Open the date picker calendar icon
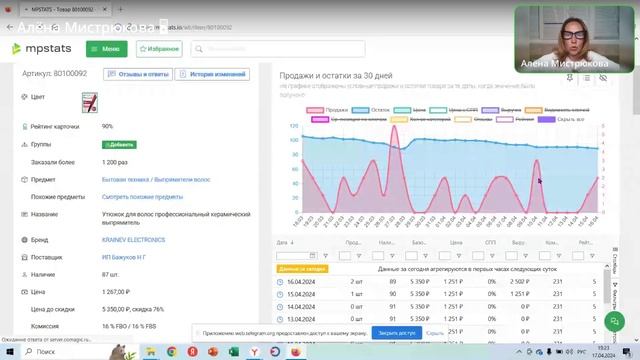The height and width of the screenshot is (360, 640). click(x=313, y=256)
